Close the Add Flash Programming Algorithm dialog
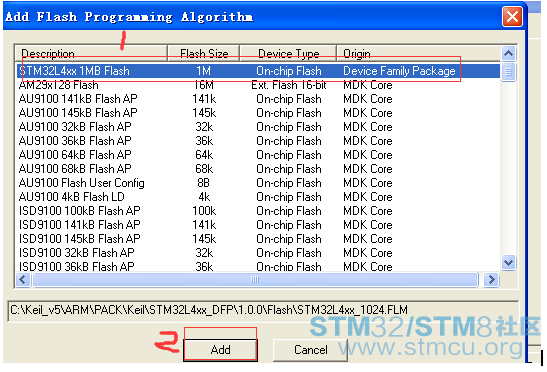 click(512, 16)
